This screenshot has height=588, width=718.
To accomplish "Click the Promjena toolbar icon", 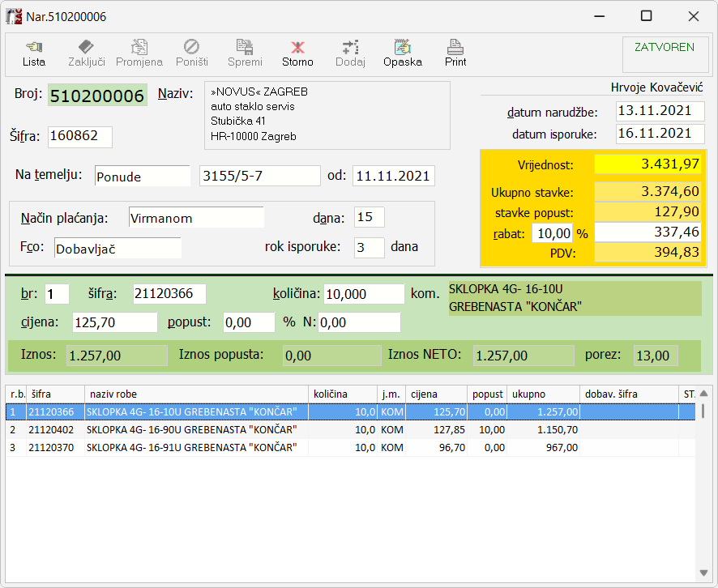I will (x=139, y=53).
